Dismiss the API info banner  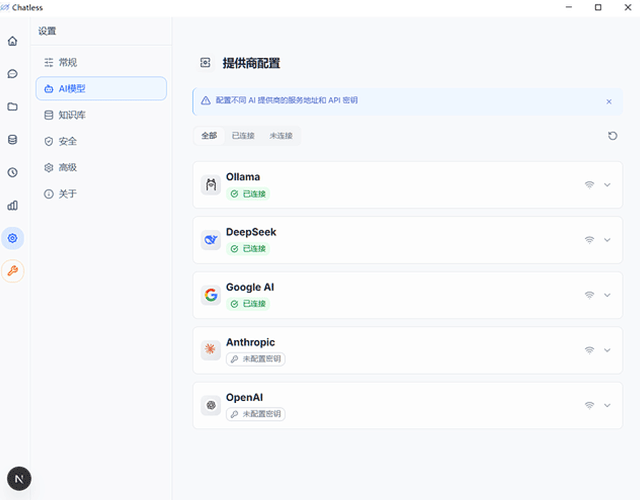[x=609, y=102]
